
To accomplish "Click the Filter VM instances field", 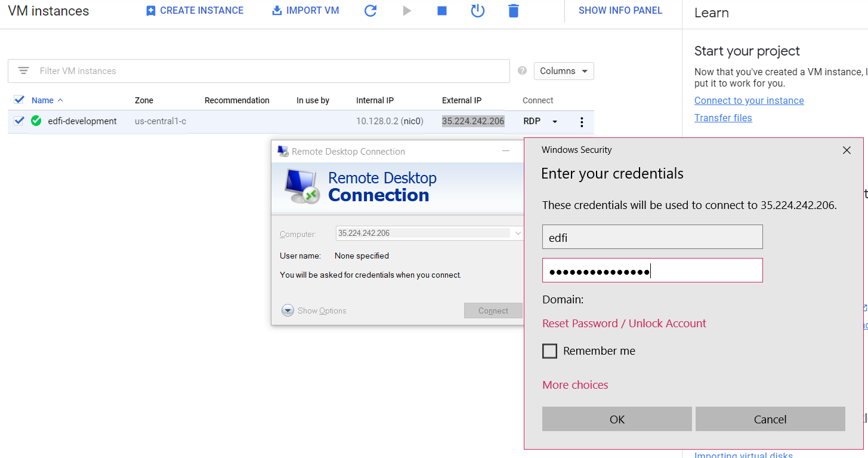I will 259,71.
